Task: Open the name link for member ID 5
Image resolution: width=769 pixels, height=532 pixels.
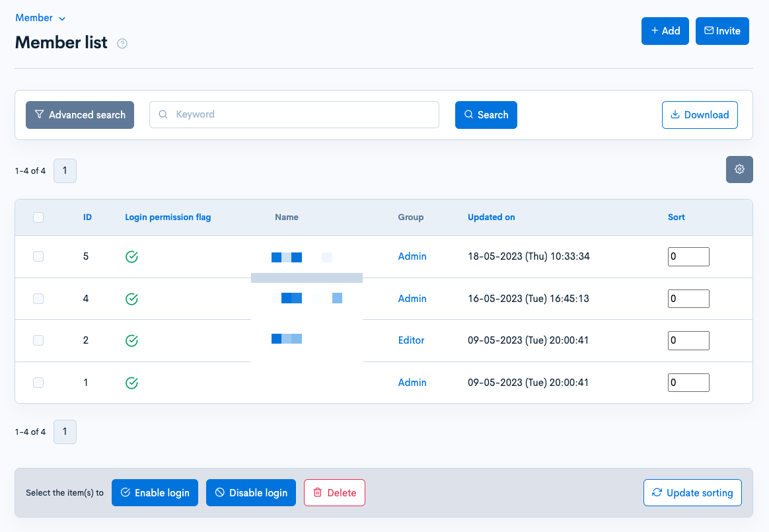Action: (x=302, y=257)
